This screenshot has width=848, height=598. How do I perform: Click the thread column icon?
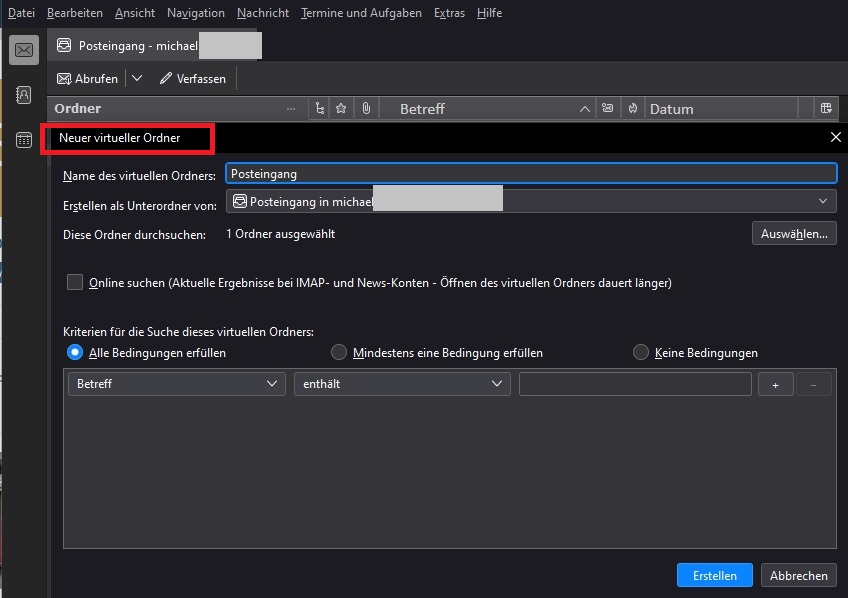coord(319,109)
